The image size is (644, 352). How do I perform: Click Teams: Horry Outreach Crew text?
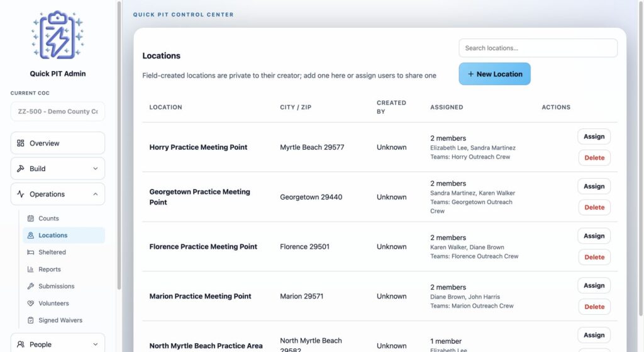click(x=470, y=157)
